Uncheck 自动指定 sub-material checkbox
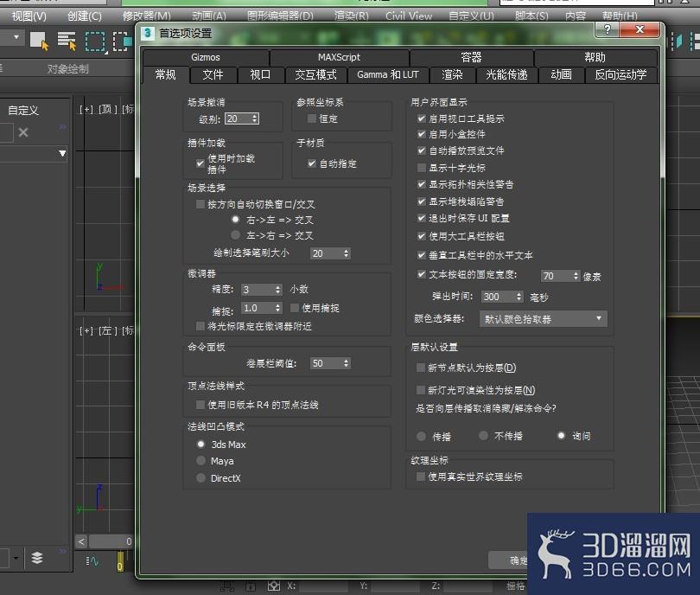700x595 pixels. tap(312, 163)
